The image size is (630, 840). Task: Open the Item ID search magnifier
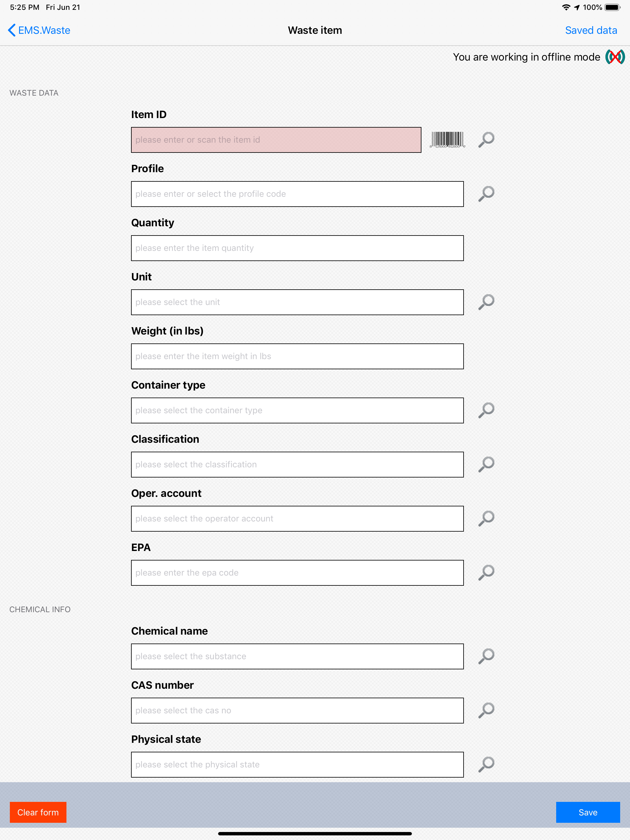pos(486,140)
